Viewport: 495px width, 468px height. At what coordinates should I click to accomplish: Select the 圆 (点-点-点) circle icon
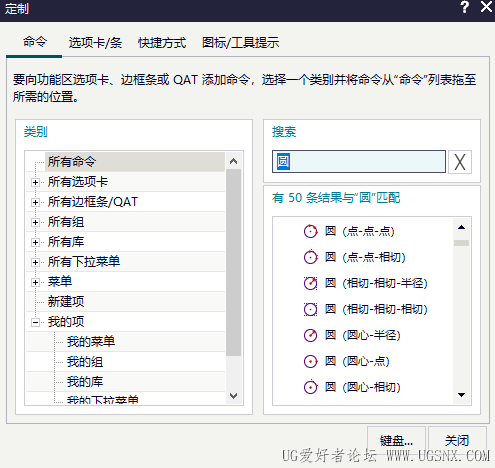(x=310, y=231)
